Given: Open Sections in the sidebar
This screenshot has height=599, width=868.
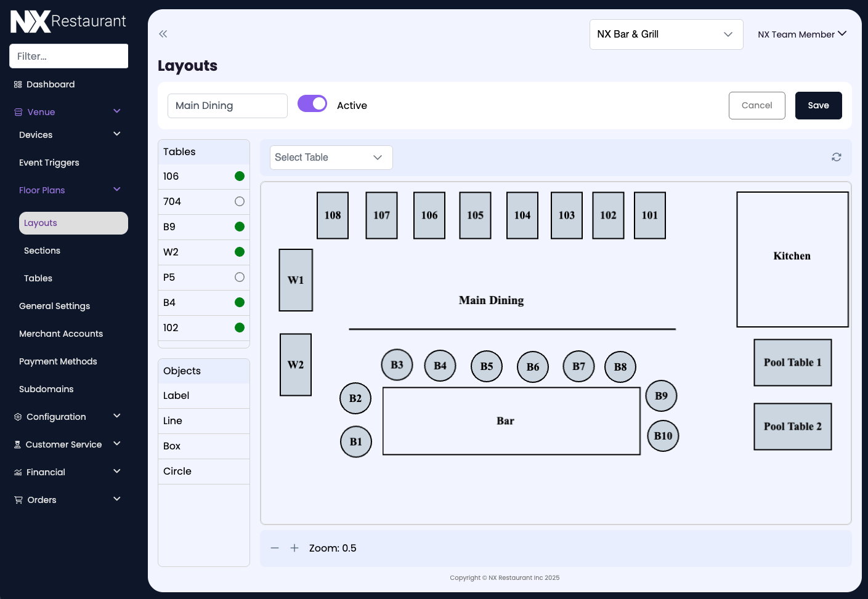Looking at the screenshot, I should pos(42,251).
